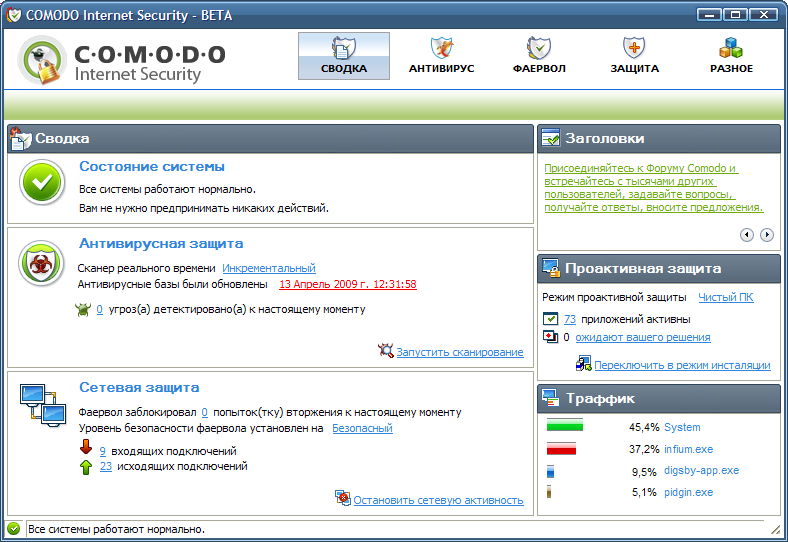
Task: Open the 9 incoming connections link
Action: pos(103,451)
